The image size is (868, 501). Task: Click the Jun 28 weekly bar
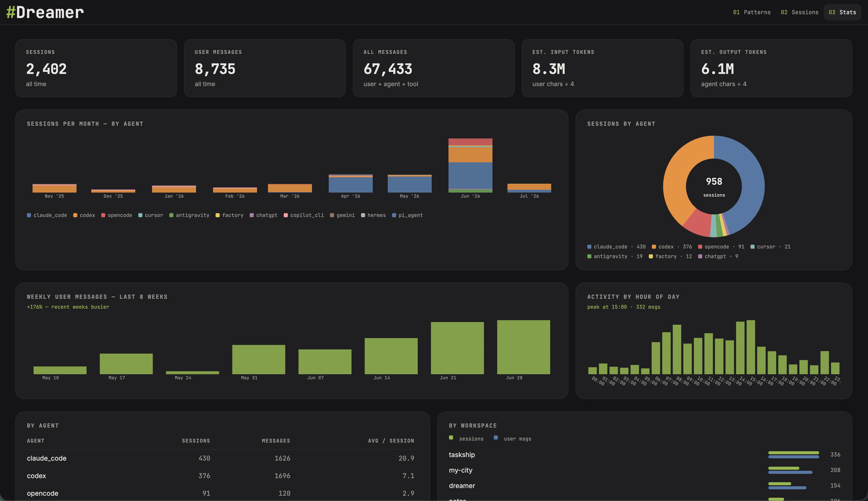point(523,347)
